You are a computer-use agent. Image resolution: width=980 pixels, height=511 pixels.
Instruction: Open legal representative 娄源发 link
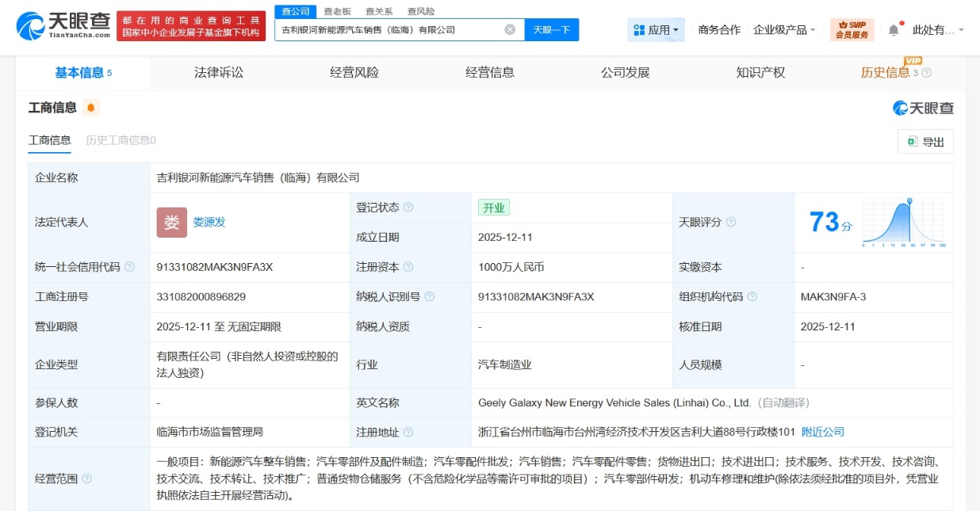[209, 223]
